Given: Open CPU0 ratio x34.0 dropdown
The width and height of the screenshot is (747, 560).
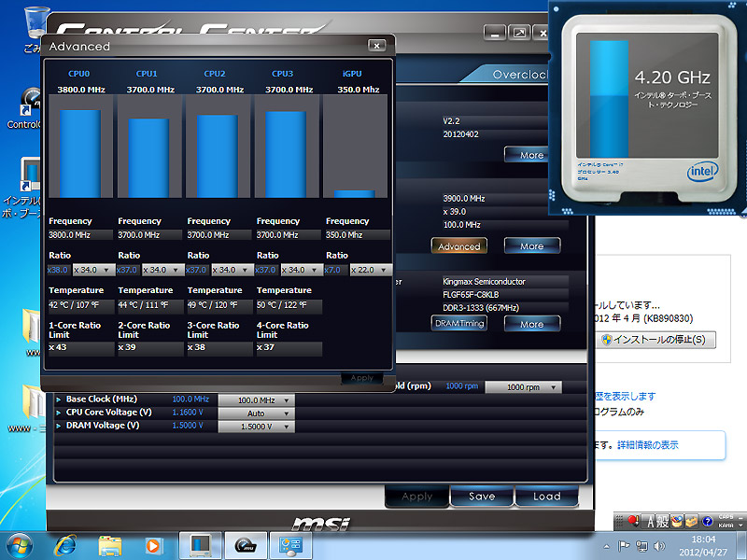Looking at the screenshot, I should [x=94, y=270].
